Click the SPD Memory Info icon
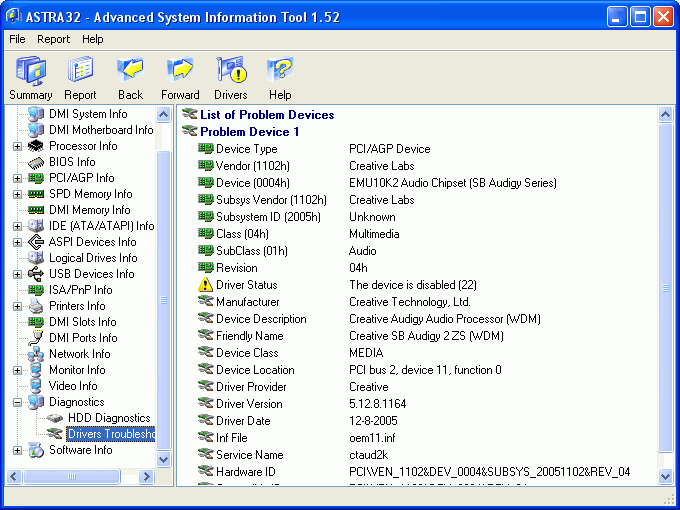680x510 pixels. (x=36, y=194)
